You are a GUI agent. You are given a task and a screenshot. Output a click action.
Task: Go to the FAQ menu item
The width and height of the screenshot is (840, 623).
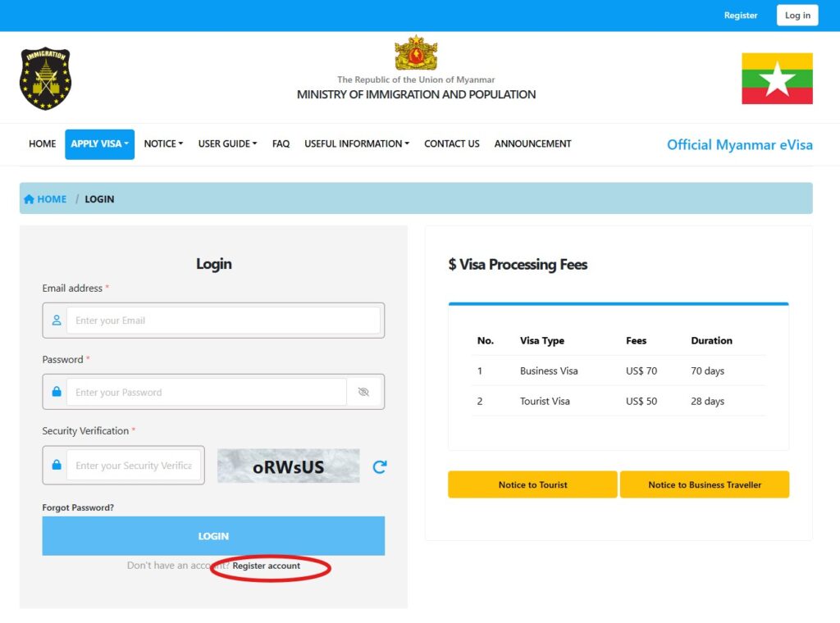[281, 144]
